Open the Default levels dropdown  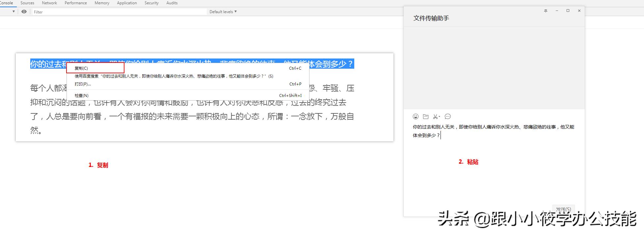click(x=223, y=12)
